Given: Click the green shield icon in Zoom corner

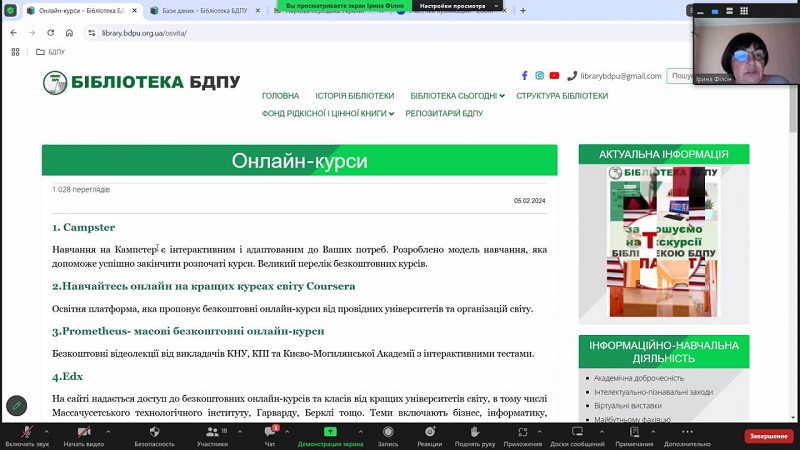Looking at the screenshot, I should click(10, 10).
